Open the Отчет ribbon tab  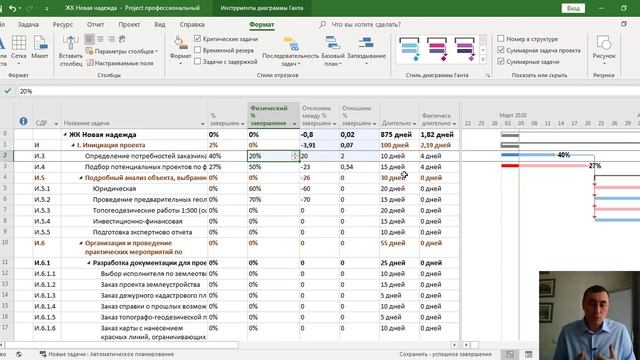(x=95, y=24)
